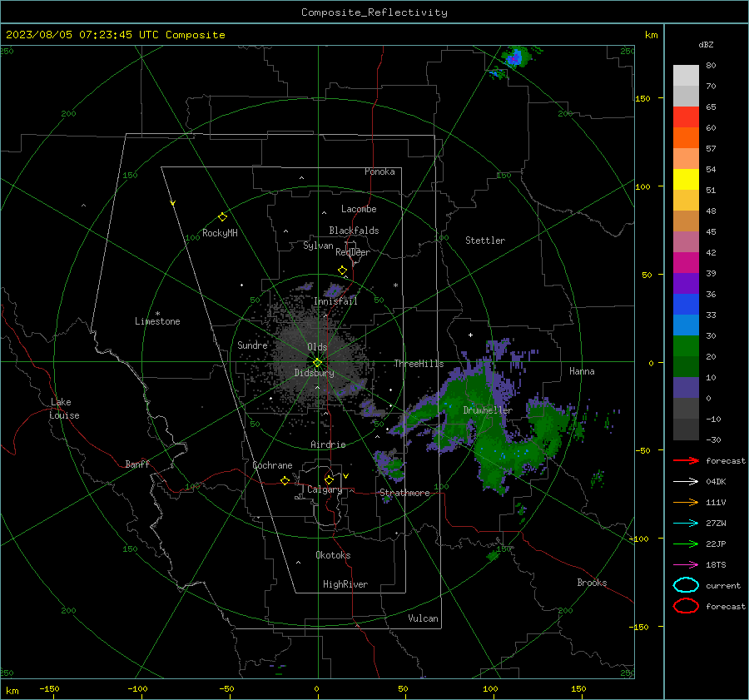Click the Sylvan label

pos(318,246)
